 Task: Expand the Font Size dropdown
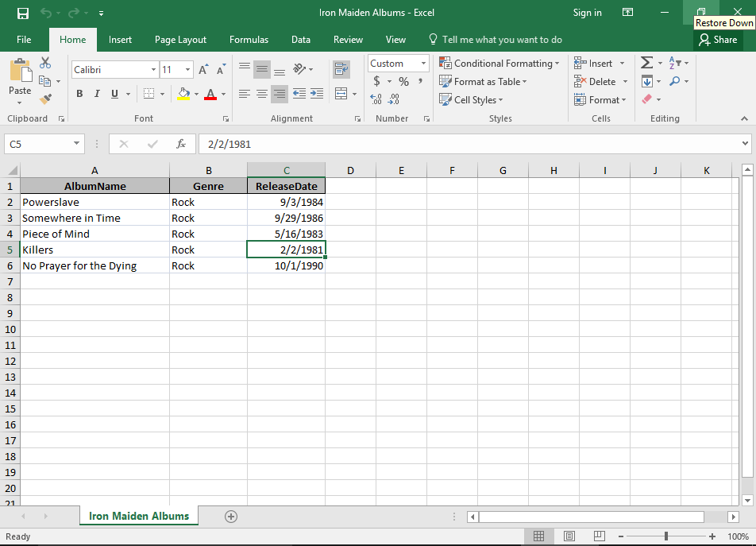pos(187,70)
